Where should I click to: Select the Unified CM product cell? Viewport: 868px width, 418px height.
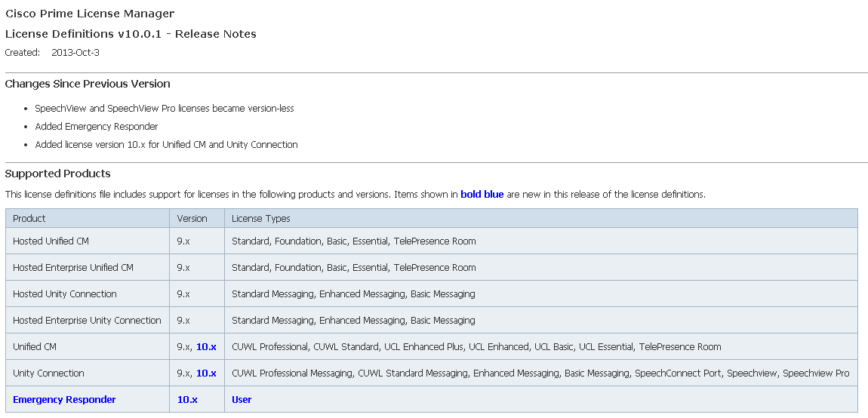88,346
